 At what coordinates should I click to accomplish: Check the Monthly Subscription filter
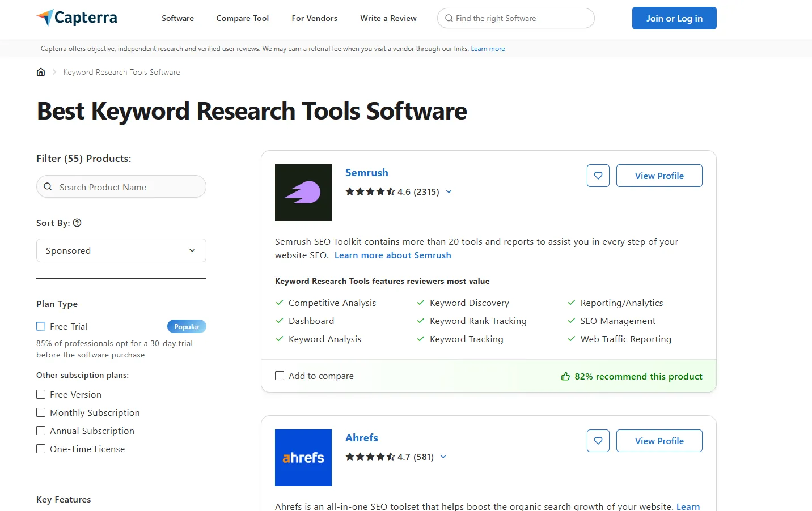pos(40,412)
